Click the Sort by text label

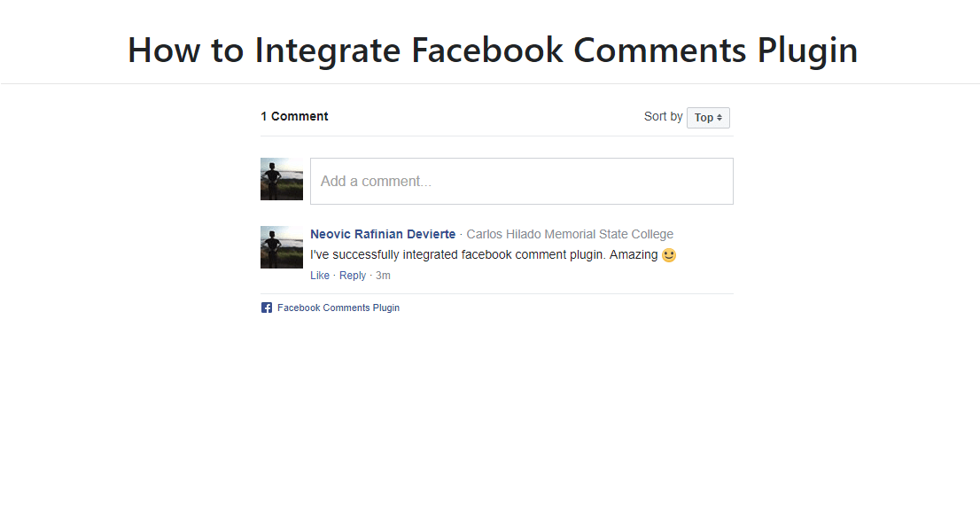pyautogui.click(x=662, y=116)
